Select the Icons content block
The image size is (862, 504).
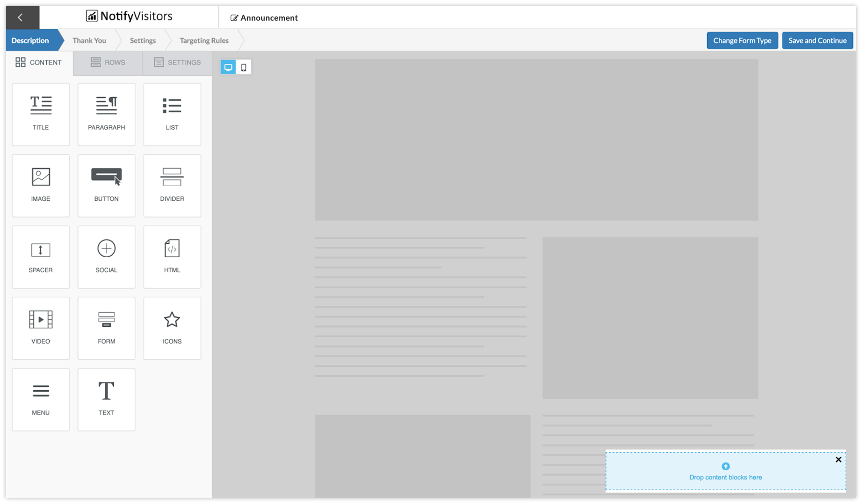click(172, 328)
